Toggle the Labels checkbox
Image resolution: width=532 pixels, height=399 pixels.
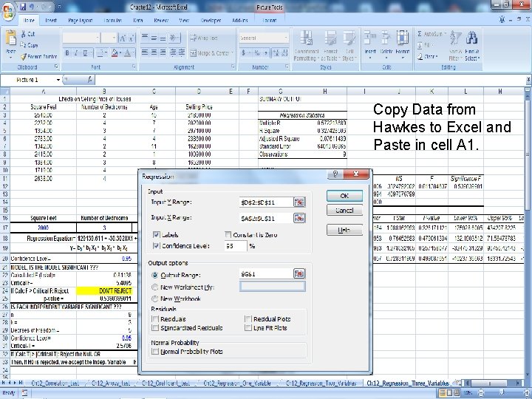coord(156,234)
